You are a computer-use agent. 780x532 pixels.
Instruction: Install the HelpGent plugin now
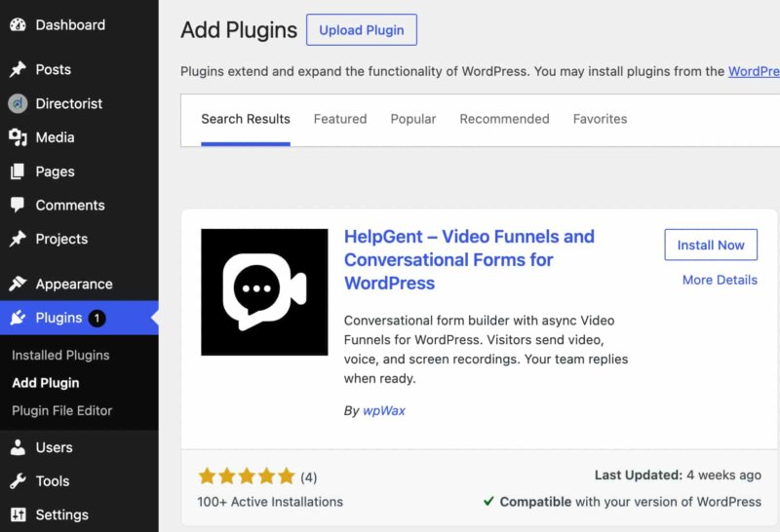(x=711, y=245)
